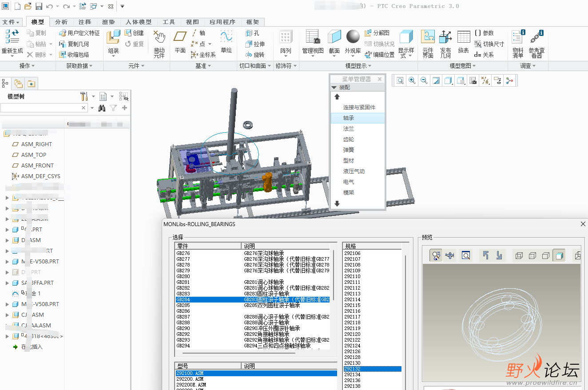Screen dimensions: 588x390
Task: Click the Axis (轴) datum tool
Action: pos(199,33)
